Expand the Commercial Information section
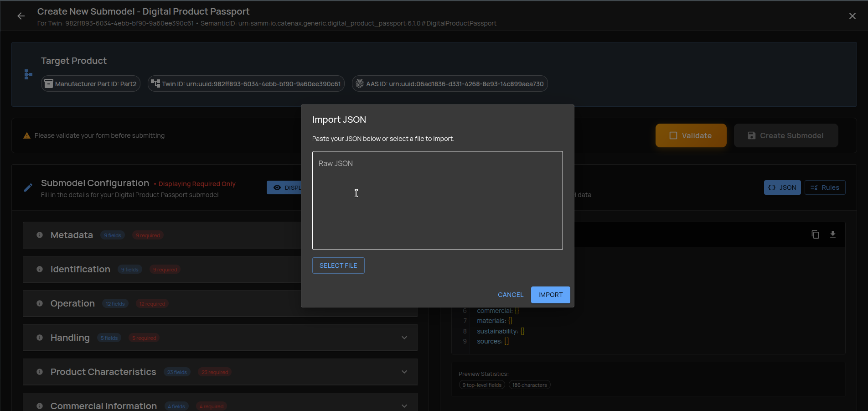The image size is (868, 411). (x=404, y=406)
